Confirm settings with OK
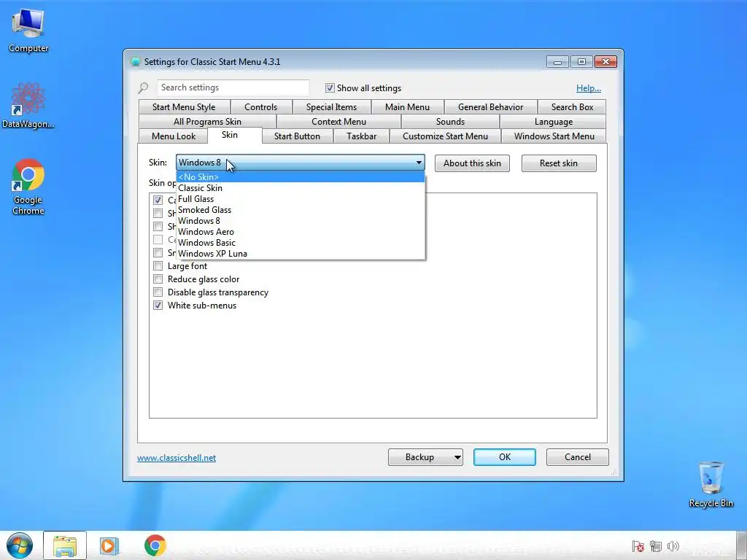The width and height of the screenshot is (747, 560). [505, 457]
